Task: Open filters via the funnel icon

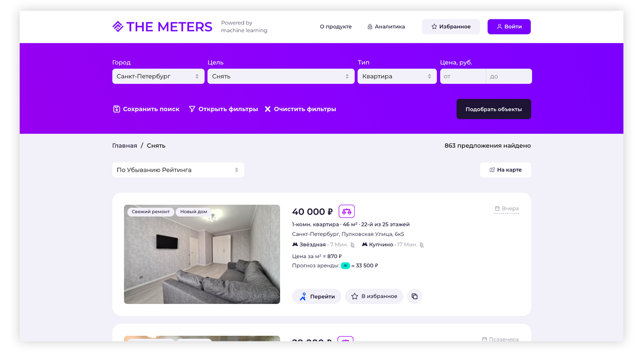Action: (x=192, y=109)
